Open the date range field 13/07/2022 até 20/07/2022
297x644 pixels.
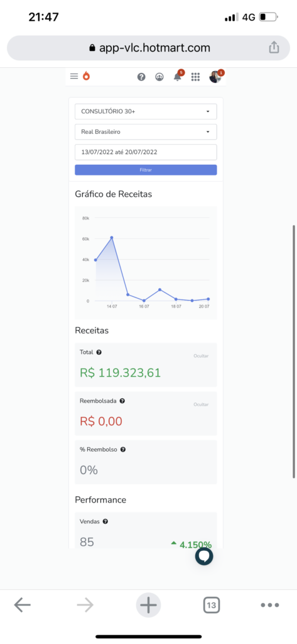point(146,152)
